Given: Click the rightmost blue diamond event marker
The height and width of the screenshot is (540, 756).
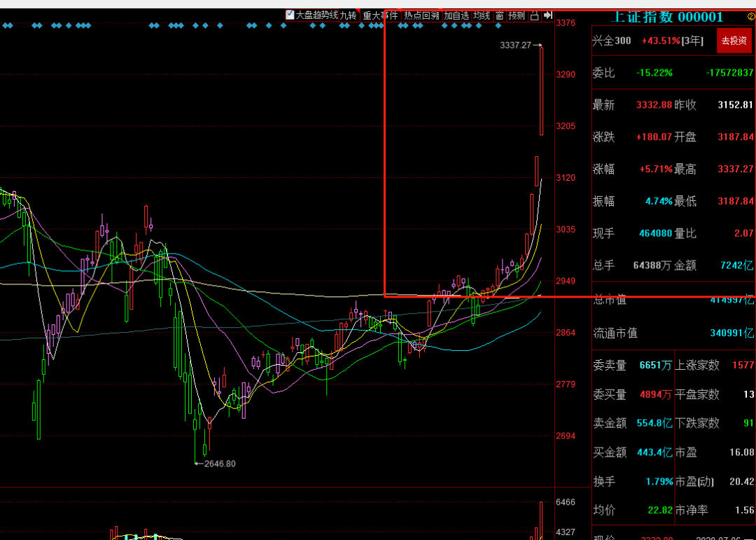Looking at the screenshot, I should pos(498,26).
